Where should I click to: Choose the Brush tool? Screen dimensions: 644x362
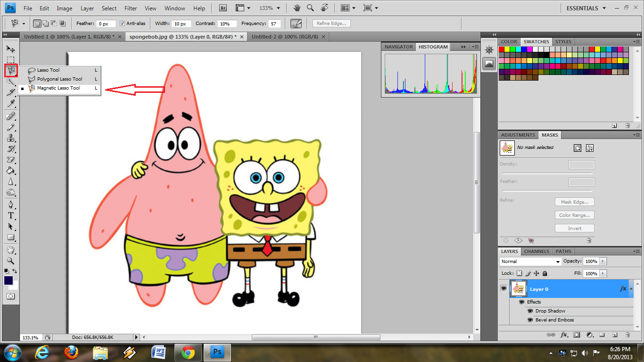10,127
